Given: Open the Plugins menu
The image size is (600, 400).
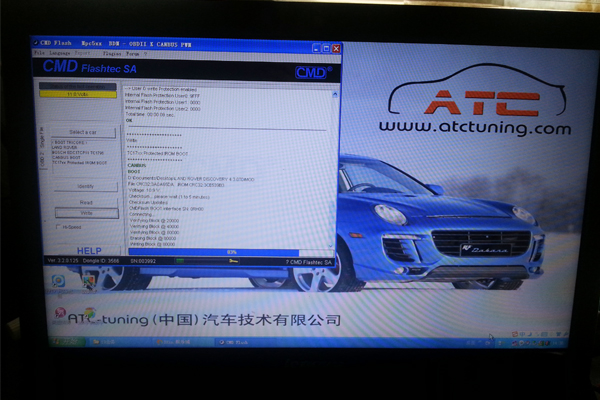Looking at the screenshot, I should 112,54.
